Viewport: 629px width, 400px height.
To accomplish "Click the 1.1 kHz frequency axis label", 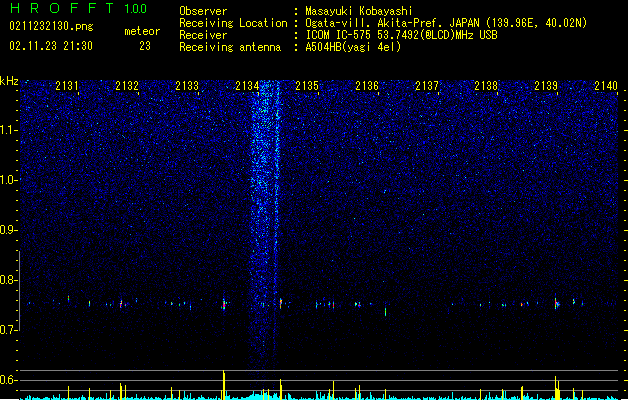I will (x=9, y=130).
